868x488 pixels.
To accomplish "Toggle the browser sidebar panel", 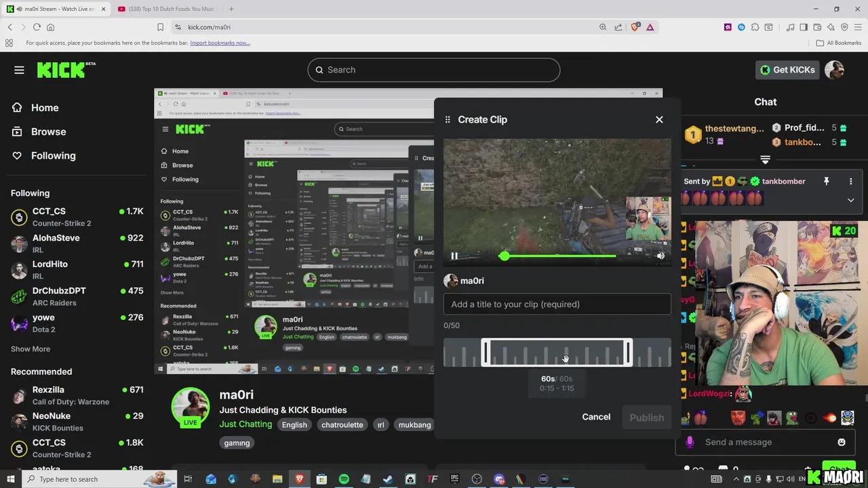I will 804,27.
